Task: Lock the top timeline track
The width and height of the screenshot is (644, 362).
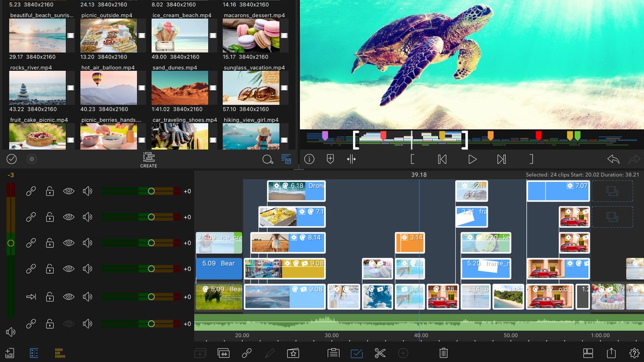Action: (49, 190)
